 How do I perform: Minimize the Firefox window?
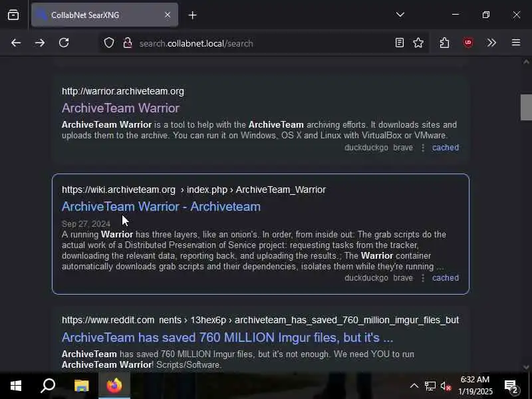coord(456,15)
